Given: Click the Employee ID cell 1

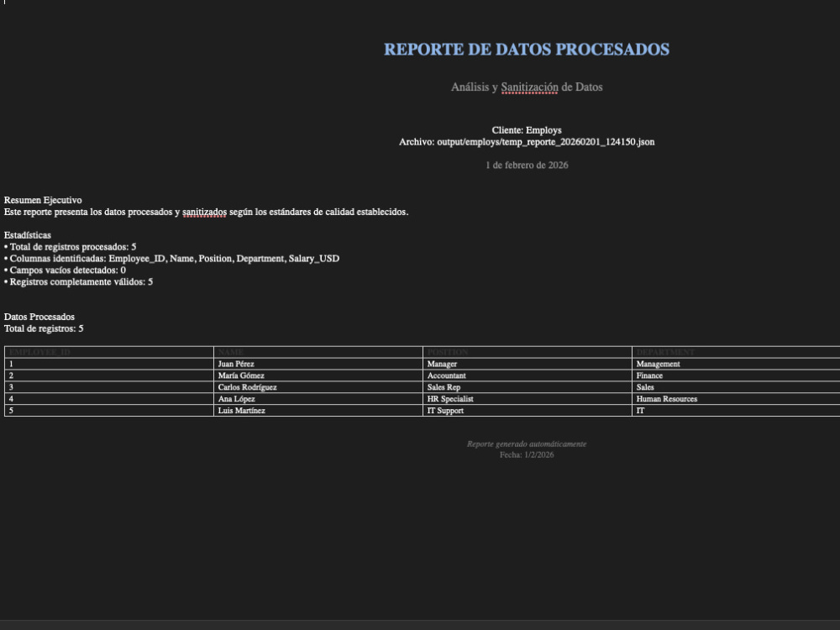Looking at the screenshot, I should coord(109,364).
